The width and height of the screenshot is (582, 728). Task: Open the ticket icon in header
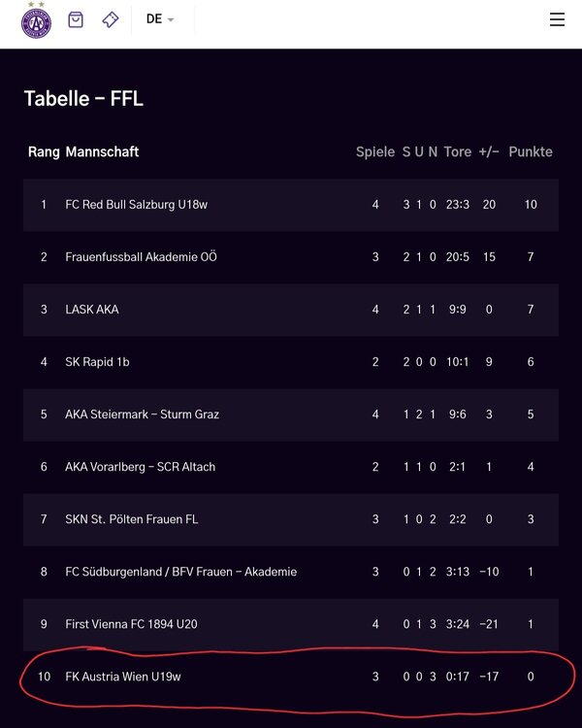coord(111,19)
